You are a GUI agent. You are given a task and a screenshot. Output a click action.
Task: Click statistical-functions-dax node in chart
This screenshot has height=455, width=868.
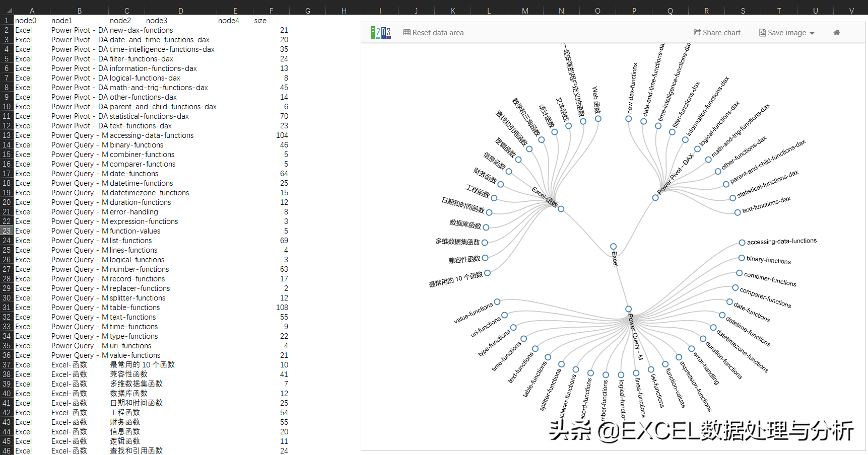coord(732,198)
